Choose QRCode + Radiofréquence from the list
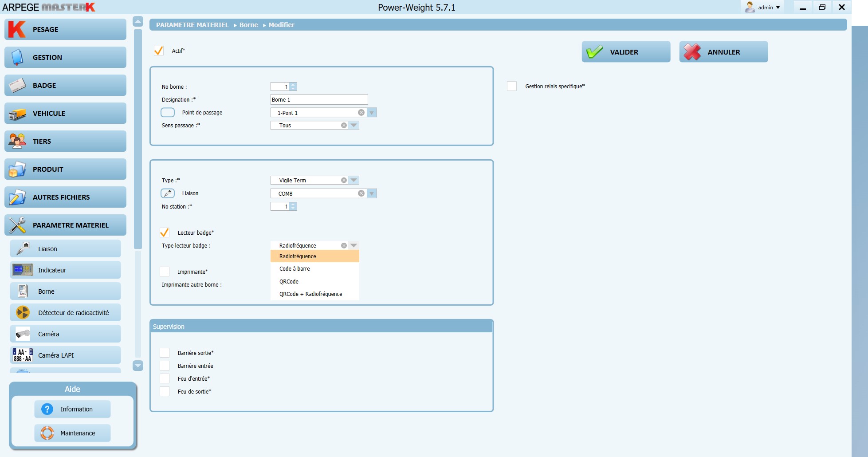Viewport: 868px width, 457px height. 310,294
